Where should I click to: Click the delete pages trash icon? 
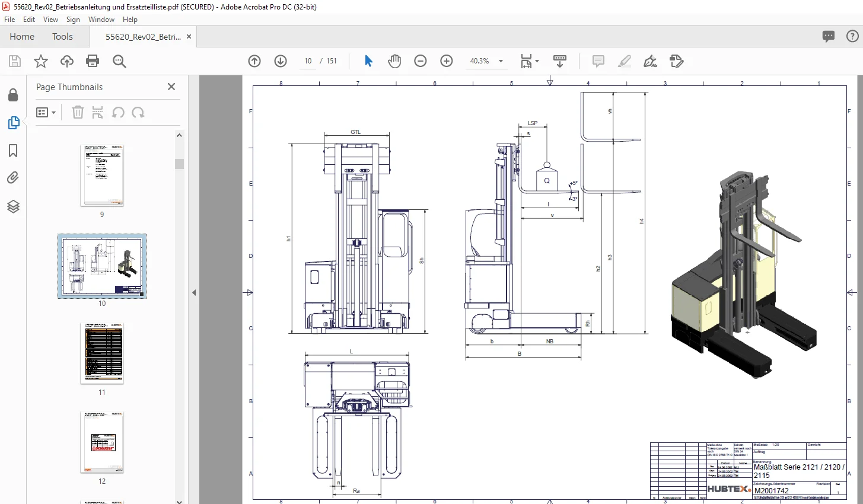[x=78, y=112]
